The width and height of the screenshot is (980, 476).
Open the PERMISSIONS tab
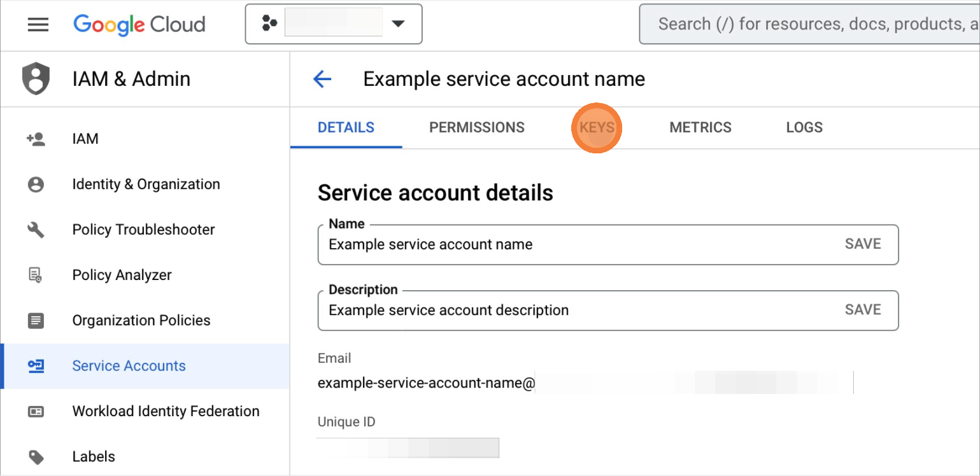(476, 127)
